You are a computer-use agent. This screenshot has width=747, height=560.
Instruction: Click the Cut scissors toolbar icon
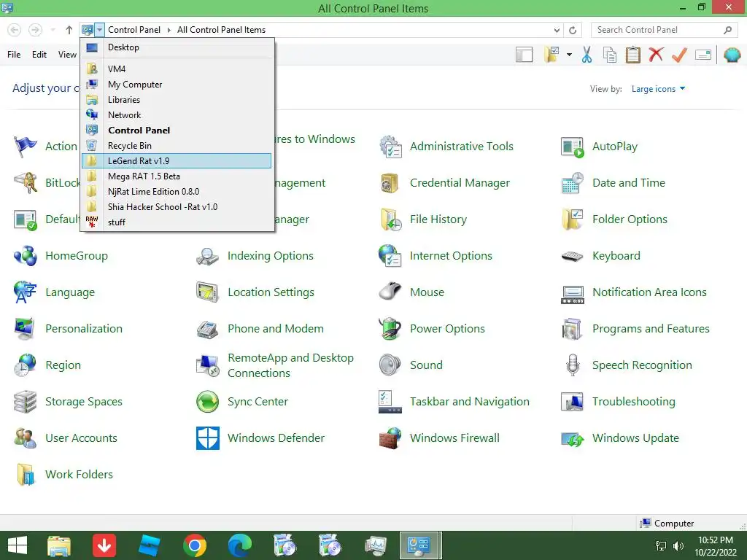(587, 55)
